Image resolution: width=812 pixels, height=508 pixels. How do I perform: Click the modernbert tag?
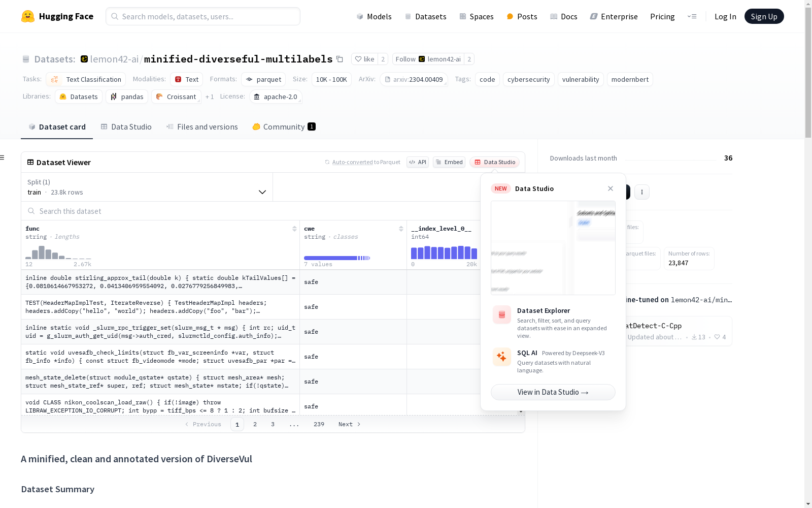coord(630,79)
